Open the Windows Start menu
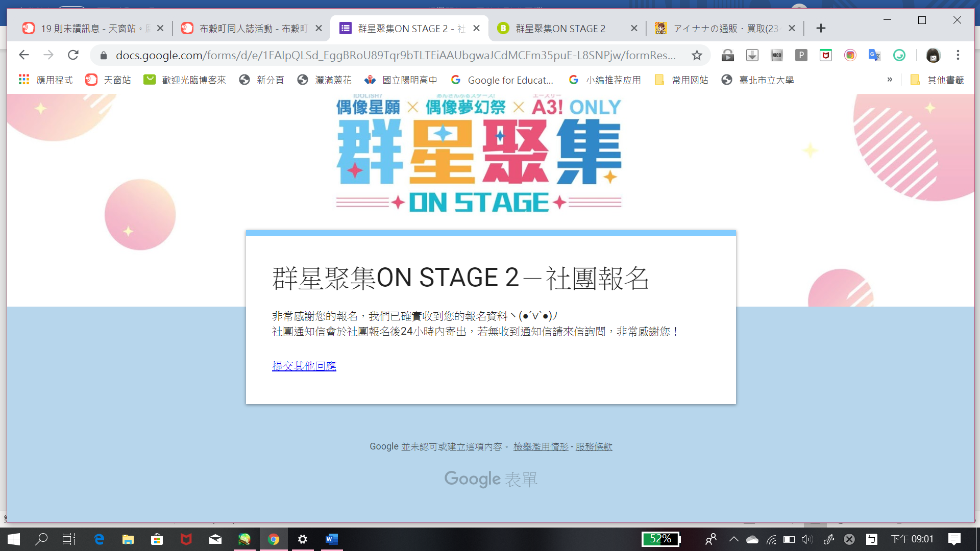 tap(14, 539)
